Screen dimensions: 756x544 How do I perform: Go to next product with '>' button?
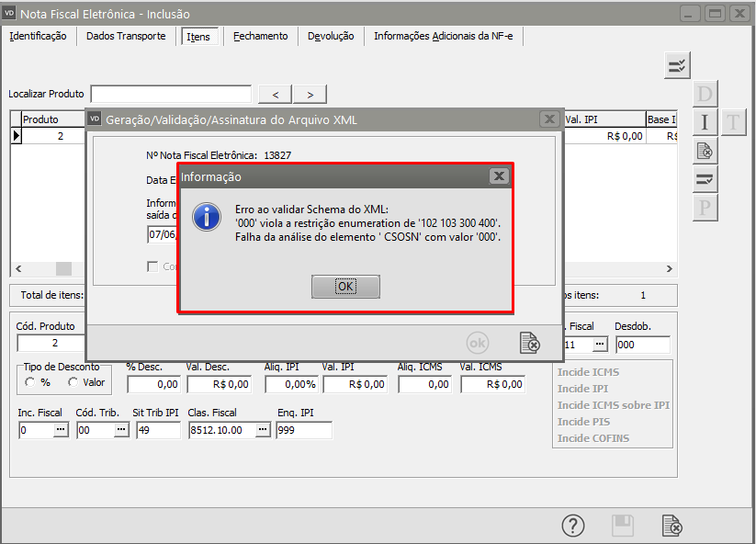tap(310, 94)
